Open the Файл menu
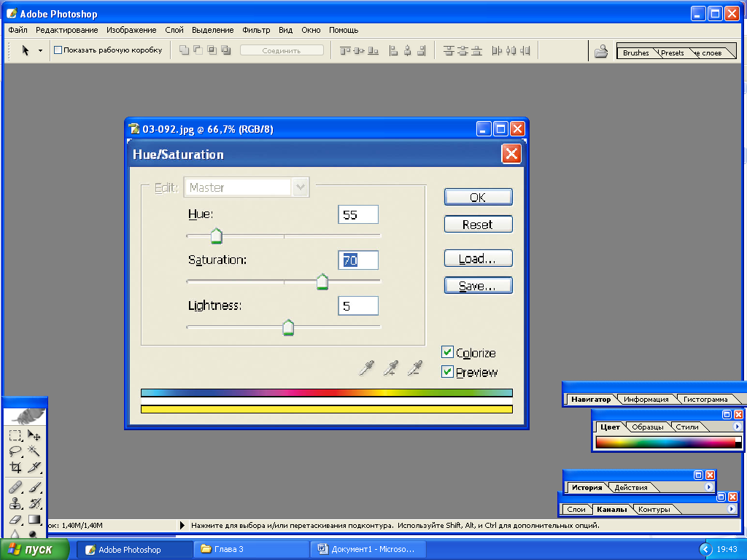The height and width of the screenshot is (560, 747). pos(18,30)
